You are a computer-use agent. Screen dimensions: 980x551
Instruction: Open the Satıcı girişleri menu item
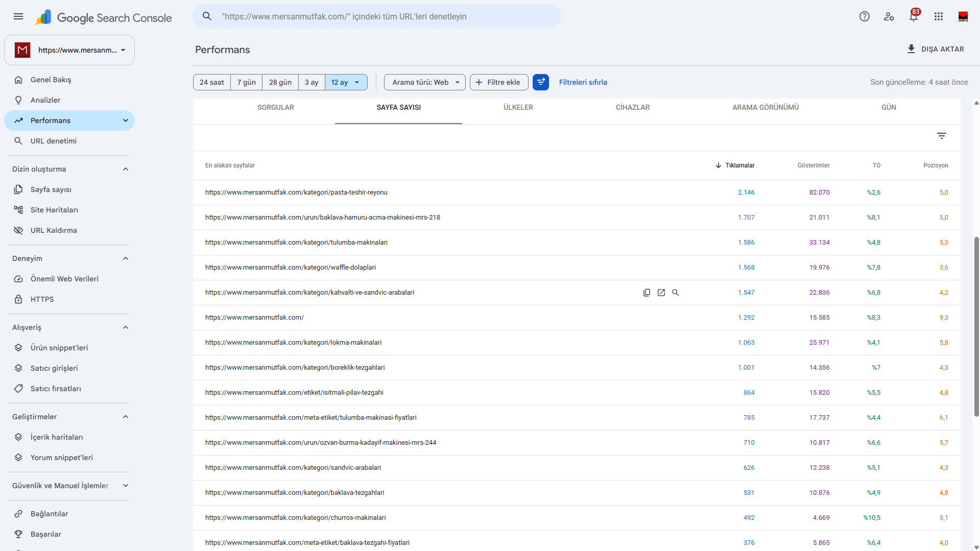click(x=68, y=368)
